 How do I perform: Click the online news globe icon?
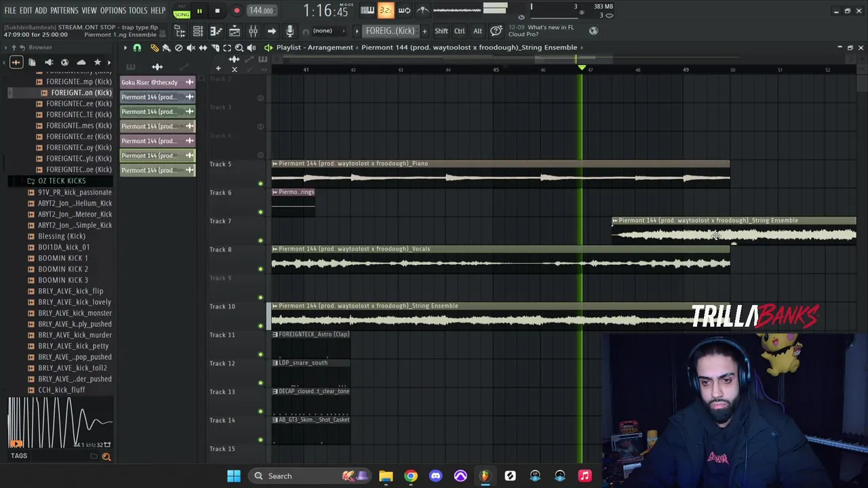593,30
